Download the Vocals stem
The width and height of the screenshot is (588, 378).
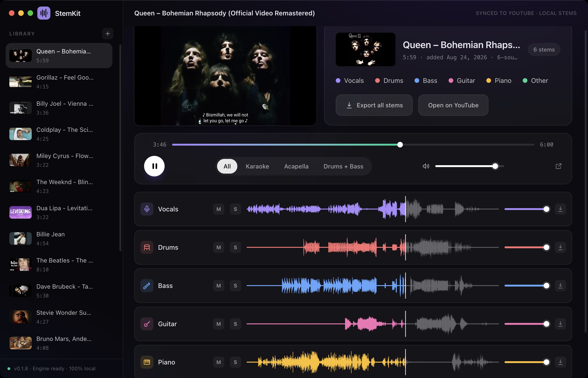click(560, 209)
